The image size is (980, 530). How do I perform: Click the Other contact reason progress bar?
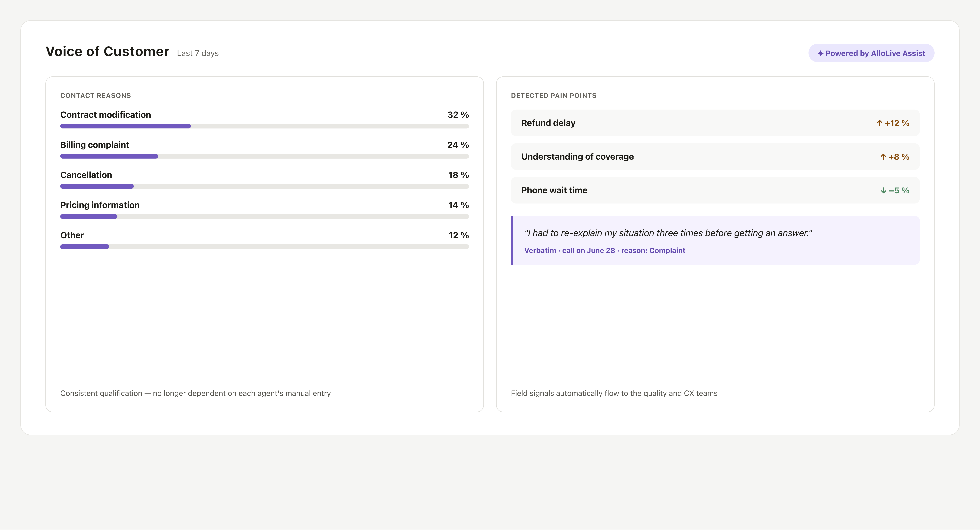point(264,247)
